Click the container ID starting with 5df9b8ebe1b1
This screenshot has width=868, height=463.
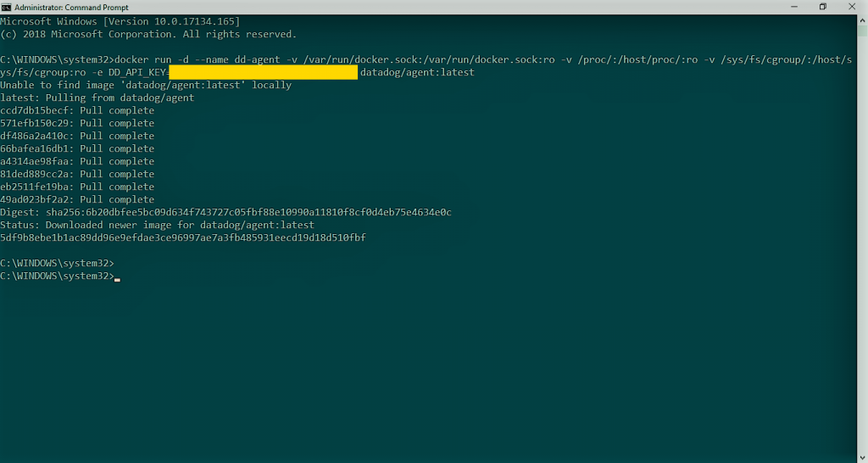pos(183,237)
